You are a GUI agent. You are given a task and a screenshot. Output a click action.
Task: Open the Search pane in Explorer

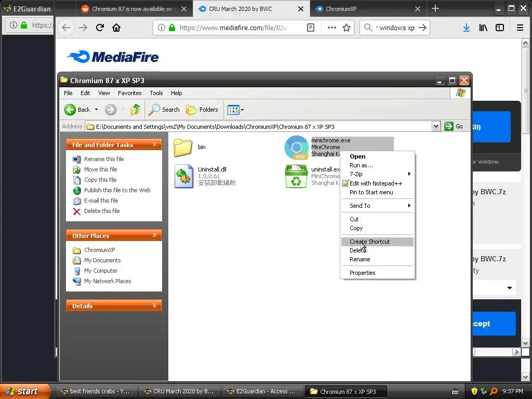(164, 110)
